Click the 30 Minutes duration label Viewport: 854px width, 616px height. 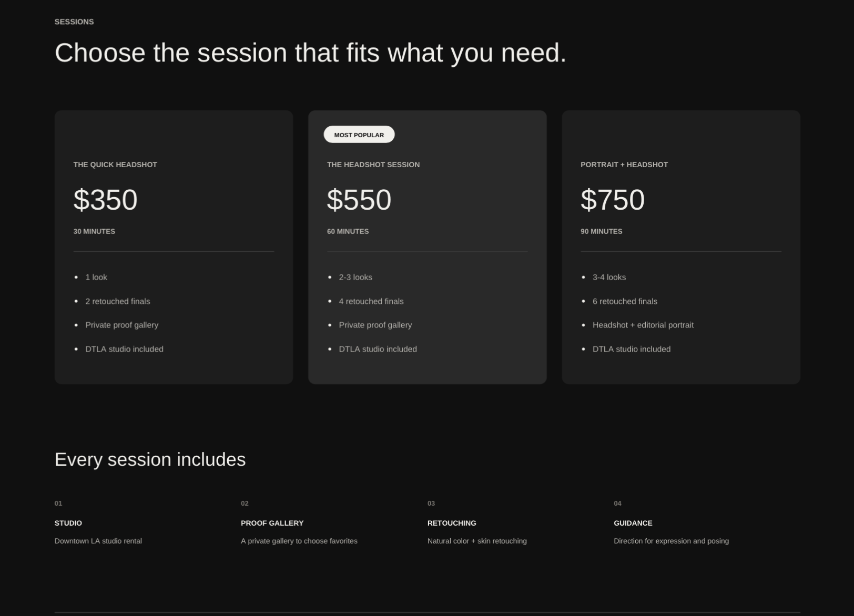point(94,231)
